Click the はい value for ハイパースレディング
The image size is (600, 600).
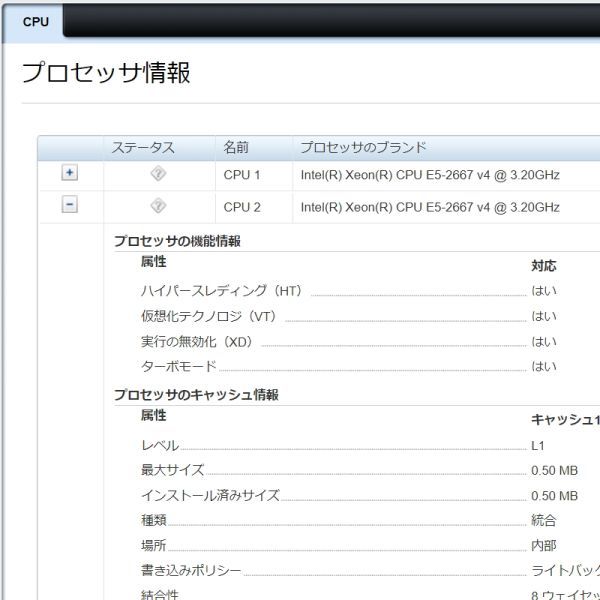(x=544, y=291)
